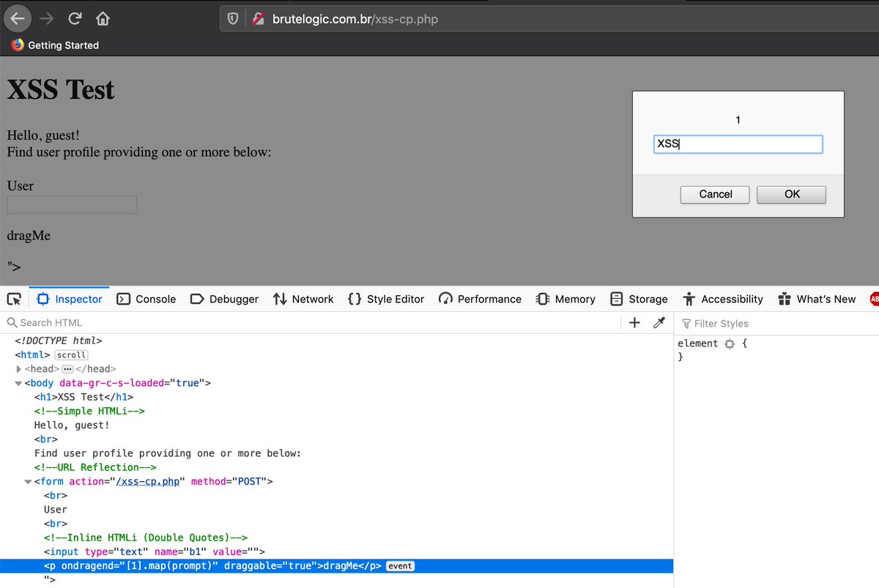Click the Filter Styles field

point(778,323)
